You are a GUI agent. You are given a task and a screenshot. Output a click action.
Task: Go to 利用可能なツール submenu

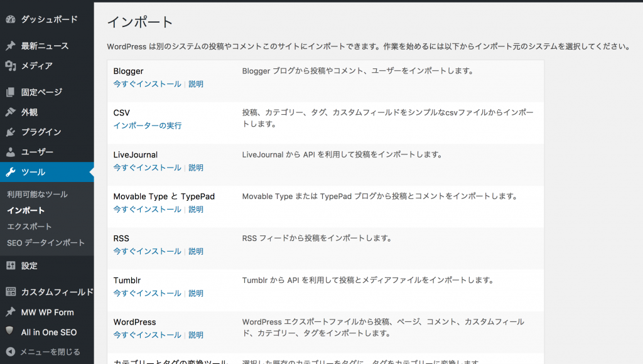pos(37,195)
